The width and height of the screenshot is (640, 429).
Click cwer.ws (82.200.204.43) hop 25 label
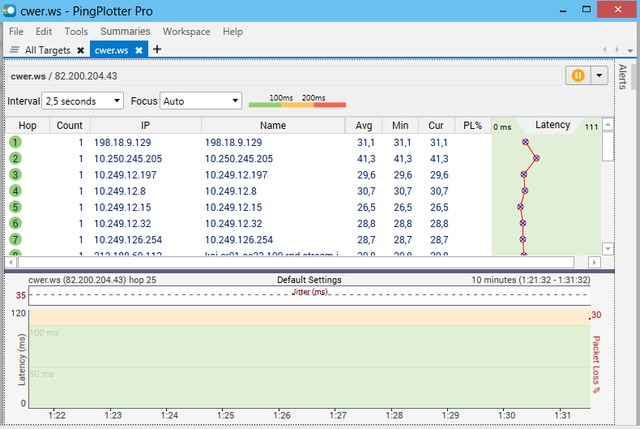coord(92,280)
